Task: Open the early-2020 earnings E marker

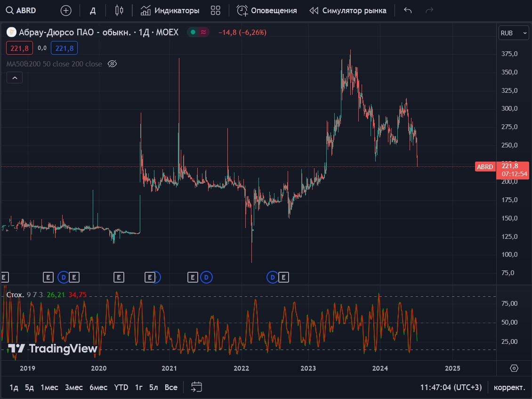Action: click(119, 277)
